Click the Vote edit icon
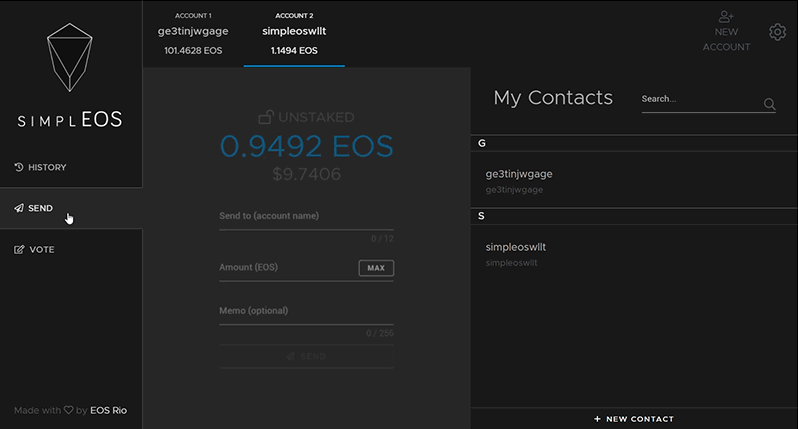798x429 pixels. click(19, 249)
